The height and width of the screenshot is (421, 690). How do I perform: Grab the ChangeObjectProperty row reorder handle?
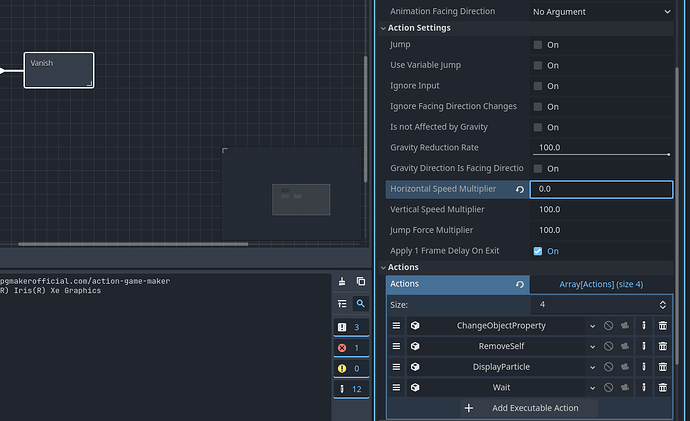(x=396, y=326)
